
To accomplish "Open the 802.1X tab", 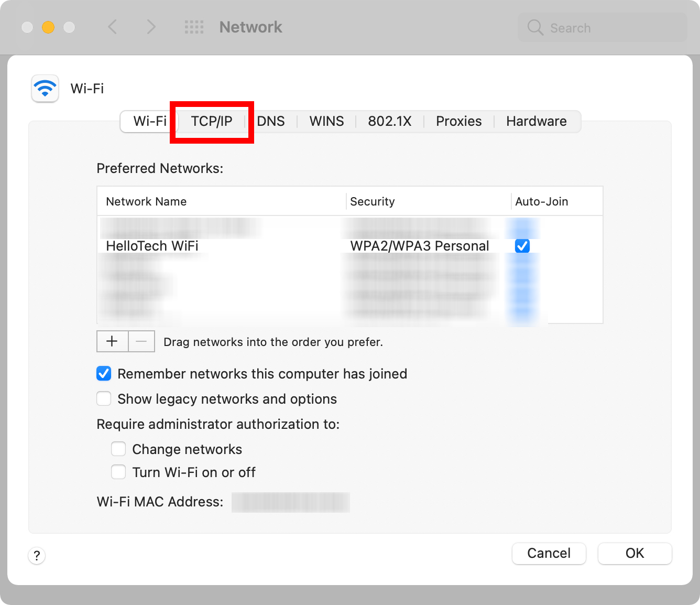I will point(390,121).
